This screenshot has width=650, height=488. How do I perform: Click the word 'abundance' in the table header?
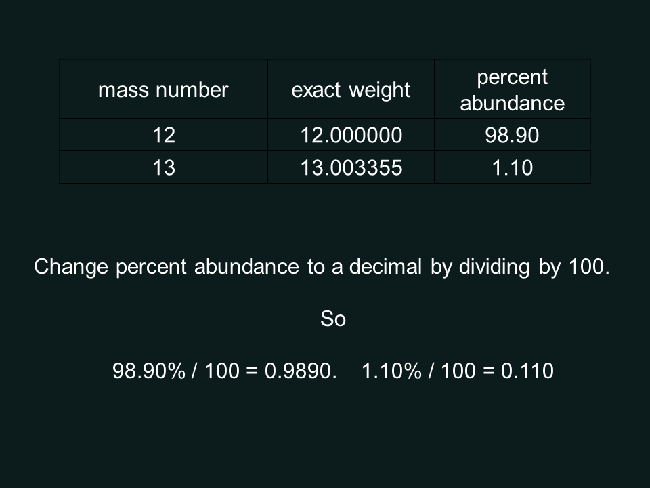point(512,103)
